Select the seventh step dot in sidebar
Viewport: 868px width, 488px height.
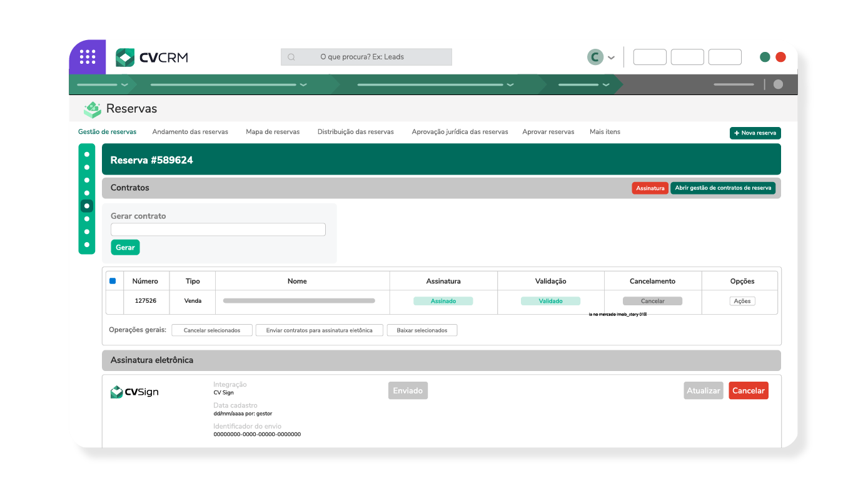point(87,231)
